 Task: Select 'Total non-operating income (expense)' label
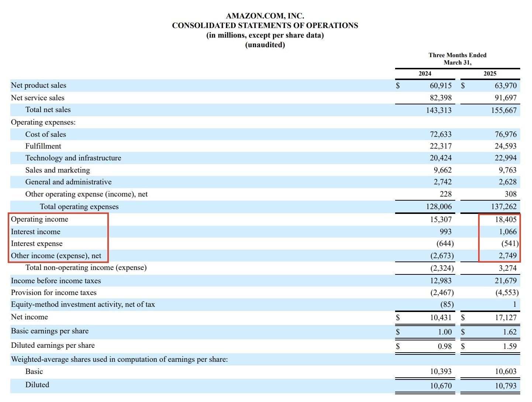tap(86, 267)
